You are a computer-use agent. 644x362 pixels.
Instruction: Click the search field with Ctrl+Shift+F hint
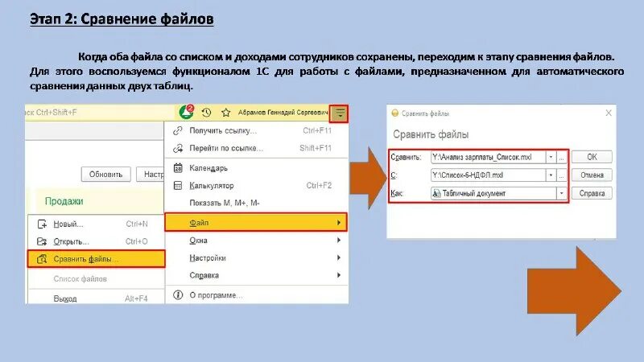pyautogui.click(x=101, y=113)
